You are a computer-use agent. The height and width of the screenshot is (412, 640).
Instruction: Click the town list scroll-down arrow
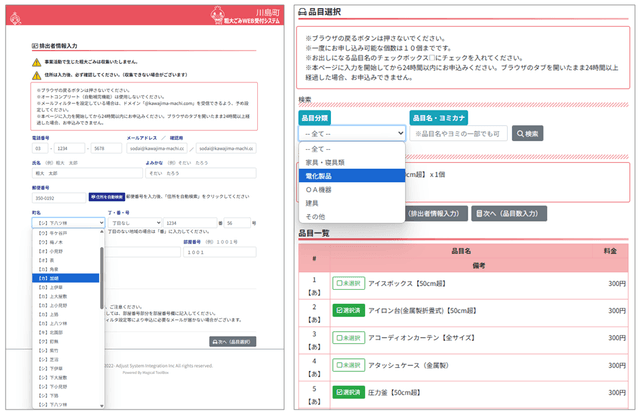pos(102,405)
